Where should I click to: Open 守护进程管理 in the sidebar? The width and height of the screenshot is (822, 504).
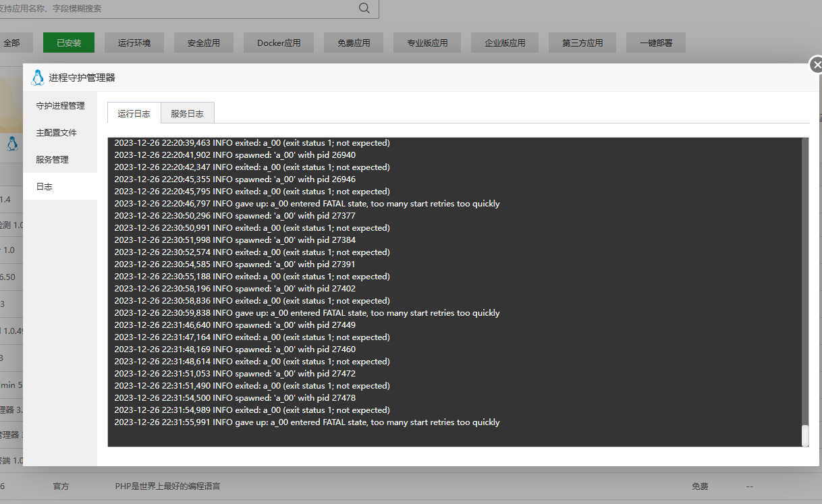point(60,105)
